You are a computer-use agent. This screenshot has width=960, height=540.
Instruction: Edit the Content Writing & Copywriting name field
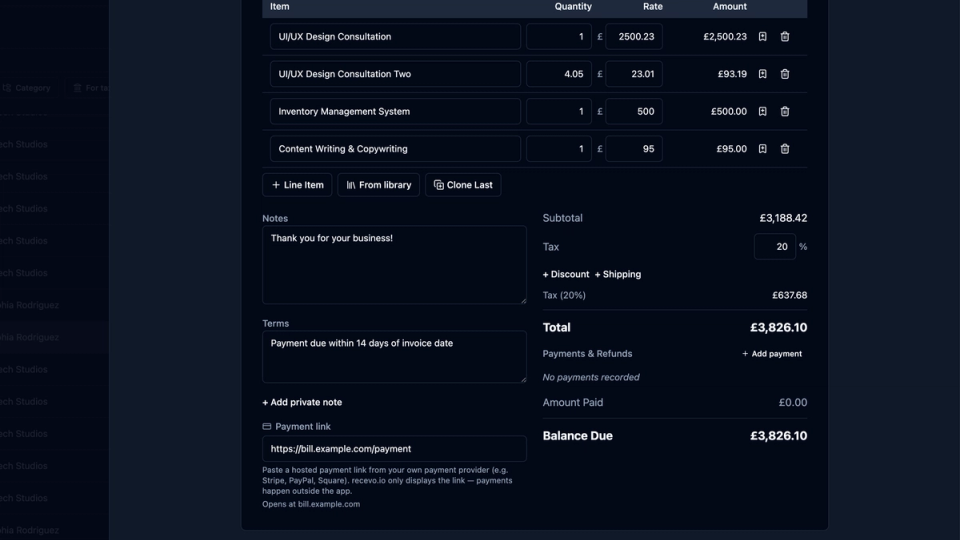396,149
